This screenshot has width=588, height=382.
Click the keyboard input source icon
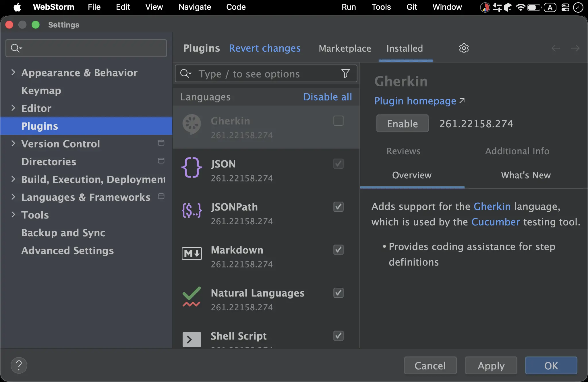(550, 7)
